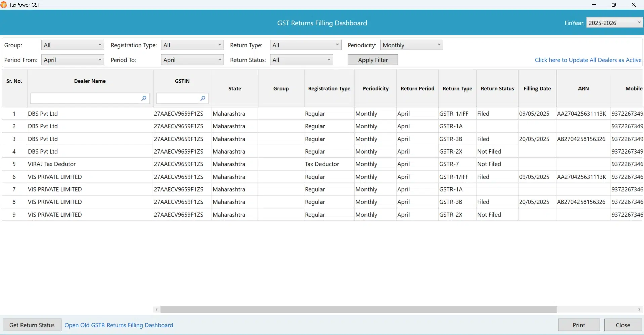Viewport: 644px width, 335px height.
Task: Expand the Return Status dropdown
Action: [x=301, y=60]
